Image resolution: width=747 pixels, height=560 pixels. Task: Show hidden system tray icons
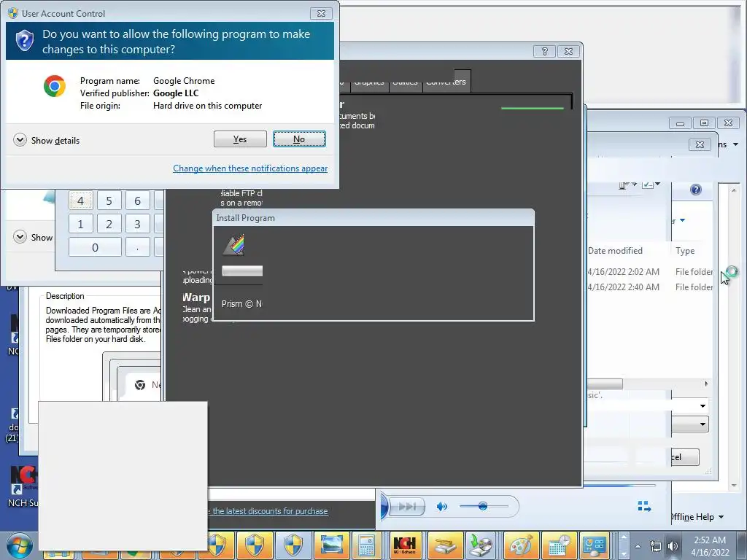(638, 546)
